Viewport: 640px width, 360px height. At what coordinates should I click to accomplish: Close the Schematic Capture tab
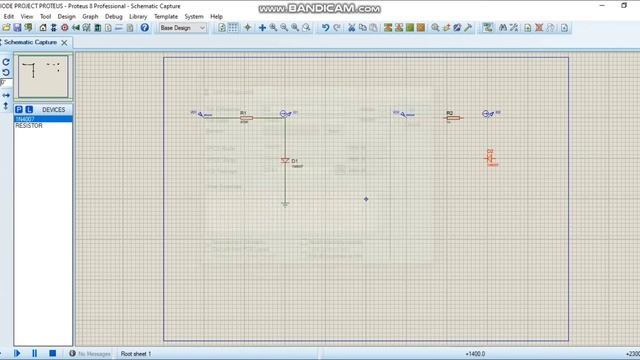coord(64,42)
